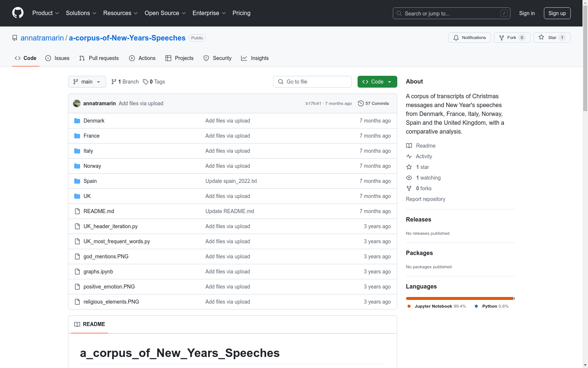
Task: Click the Pricing link
Action: [241, 13]
